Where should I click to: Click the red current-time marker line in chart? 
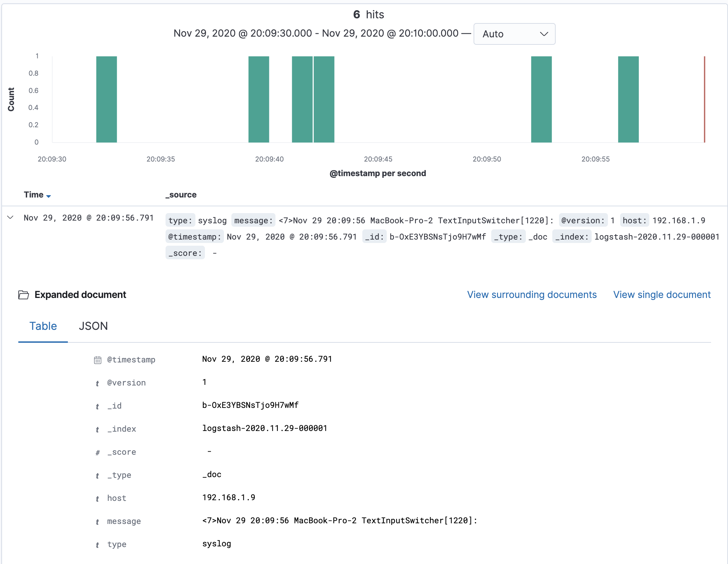click(704, 99)
